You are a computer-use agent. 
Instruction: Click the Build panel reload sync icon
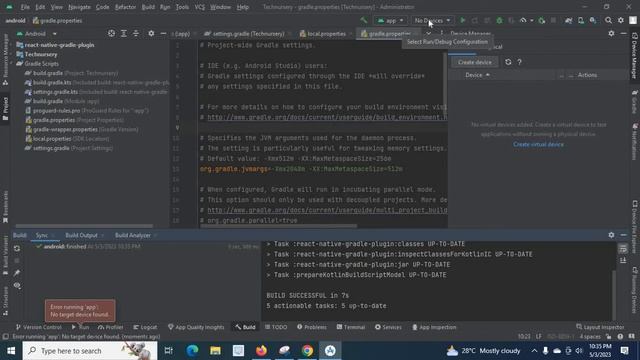(17, 248)
